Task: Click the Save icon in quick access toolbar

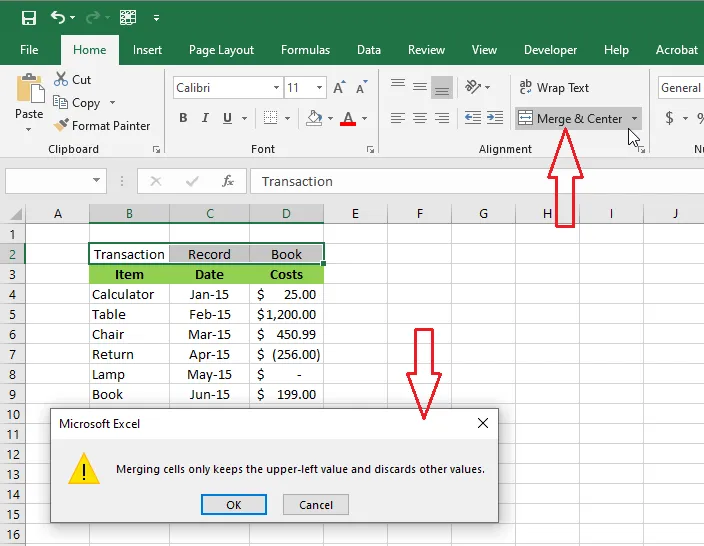Action: 29,18
